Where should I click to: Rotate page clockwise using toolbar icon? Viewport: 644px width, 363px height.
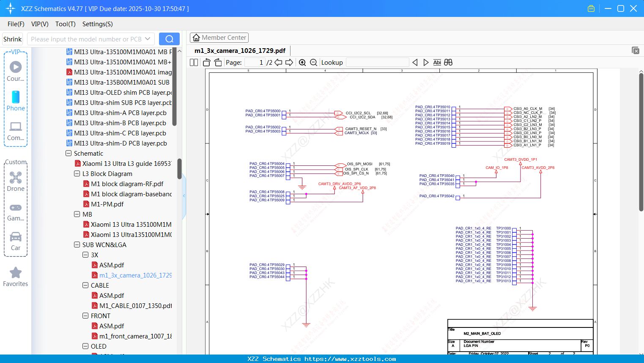coord(218,63)
